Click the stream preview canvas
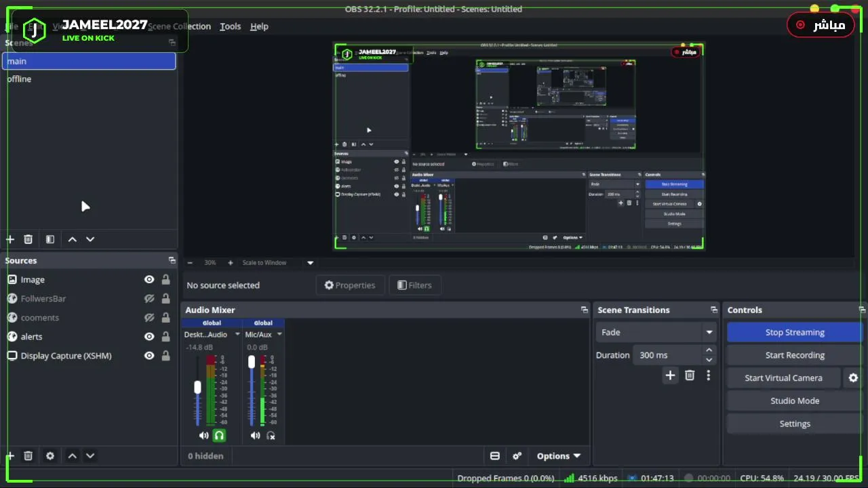 click(x=519, y=146)
